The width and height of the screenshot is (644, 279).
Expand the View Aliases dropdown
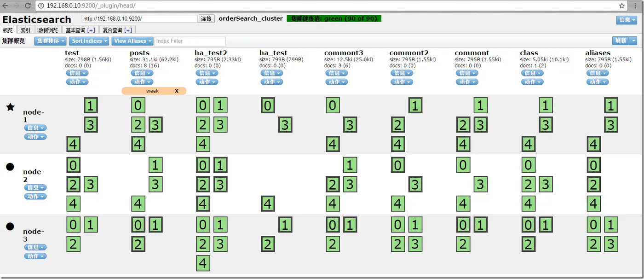(132, 41)
